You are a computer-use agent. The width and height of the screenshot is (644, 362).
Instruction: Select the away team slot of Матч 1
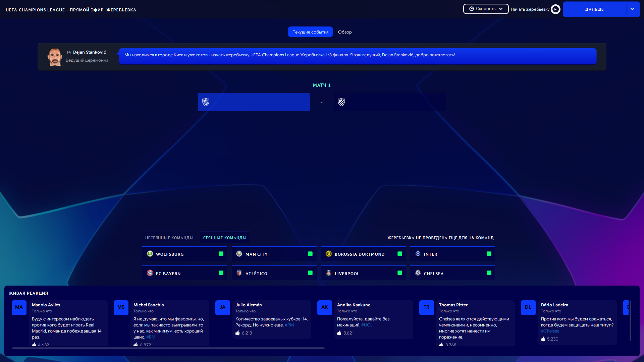pos(390,102)
